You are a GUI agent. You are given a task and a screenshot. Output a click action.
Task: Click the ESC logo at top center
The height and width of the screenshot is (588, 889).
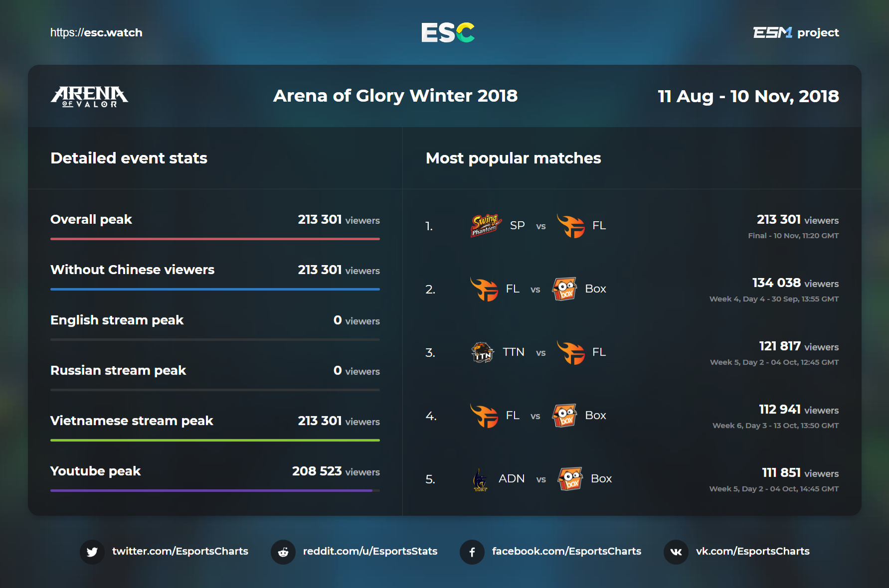[x=447, y=33]
